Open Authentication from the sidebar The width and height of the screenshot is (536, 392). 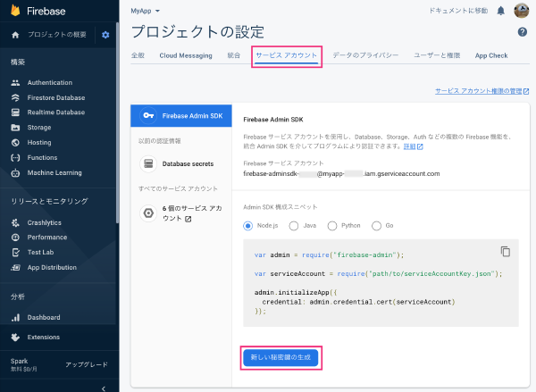[x=49, y=82]
